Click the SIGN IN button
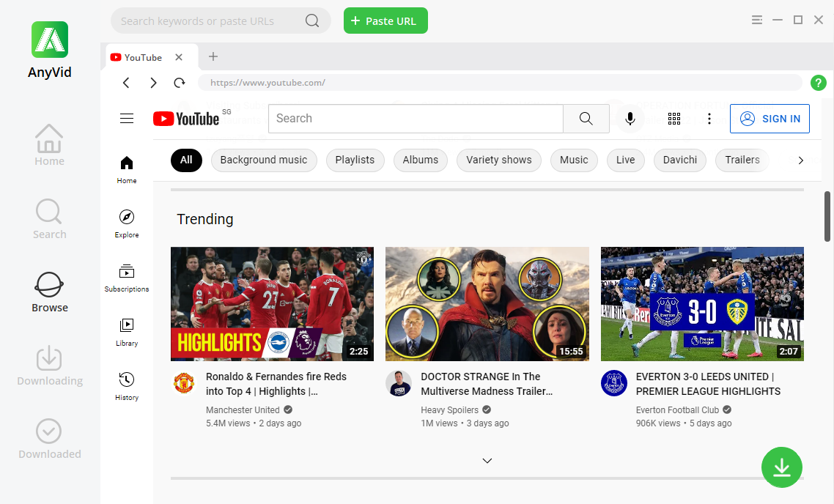The width and height of the screenshot is (834, 504). 770,119
